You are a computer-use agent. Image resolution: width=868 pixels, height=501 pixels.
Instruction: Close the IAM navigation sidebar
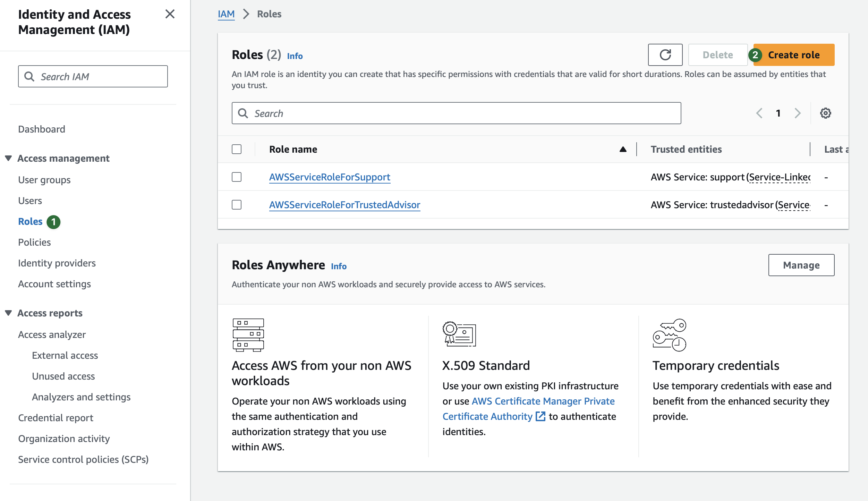pyautogui.click(x=170, y=14)
